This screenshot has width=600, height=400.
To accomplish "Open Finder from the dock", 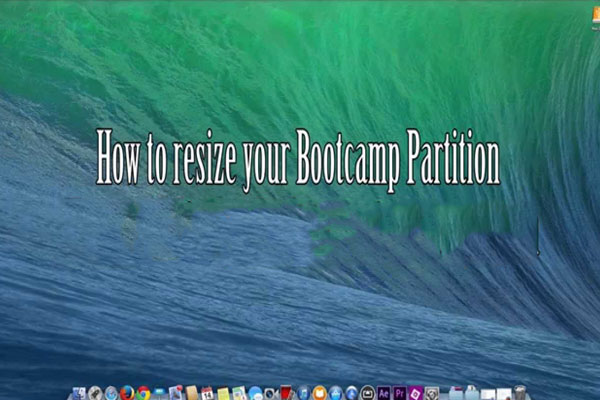I will click(79, 393).
